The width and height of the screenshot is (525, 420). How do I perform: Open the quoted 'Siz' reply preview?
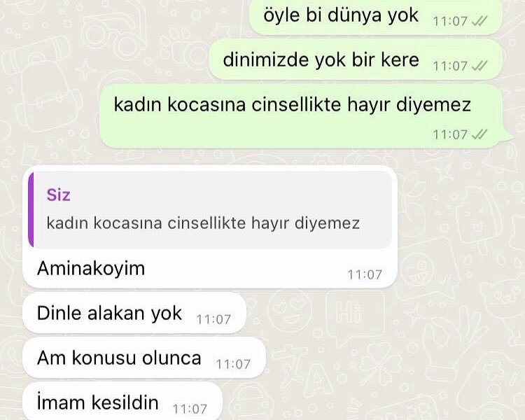(210, 210)
